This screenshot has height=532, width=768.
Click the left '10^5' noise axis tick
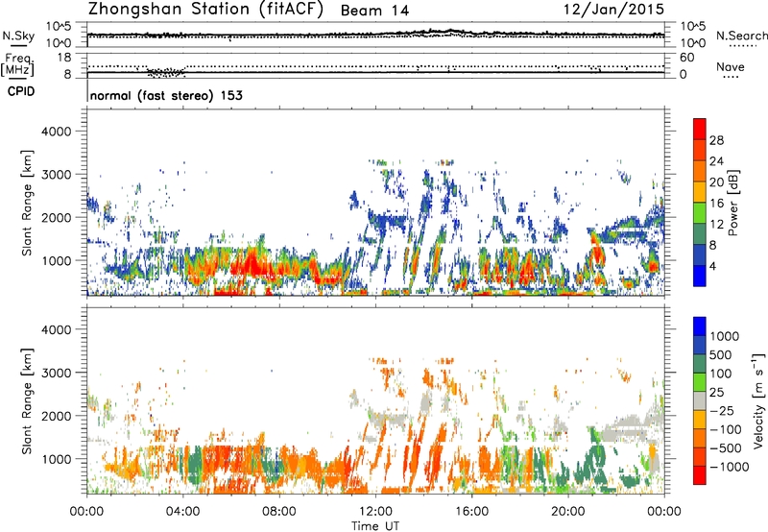click(59, 26)
